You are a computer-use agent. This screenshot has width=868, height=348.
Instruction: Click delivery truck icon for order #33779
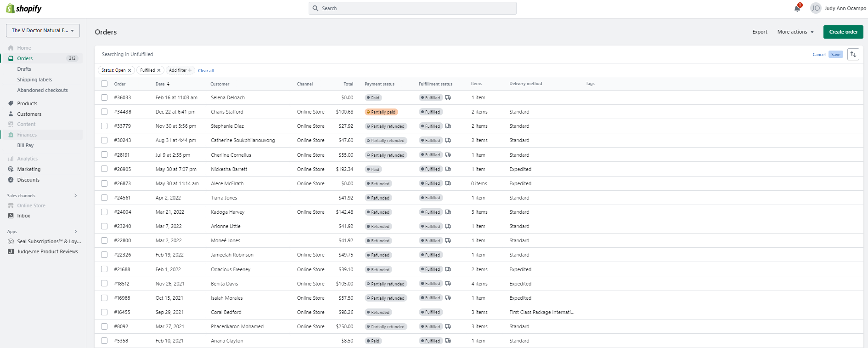[x=448, y=126]
